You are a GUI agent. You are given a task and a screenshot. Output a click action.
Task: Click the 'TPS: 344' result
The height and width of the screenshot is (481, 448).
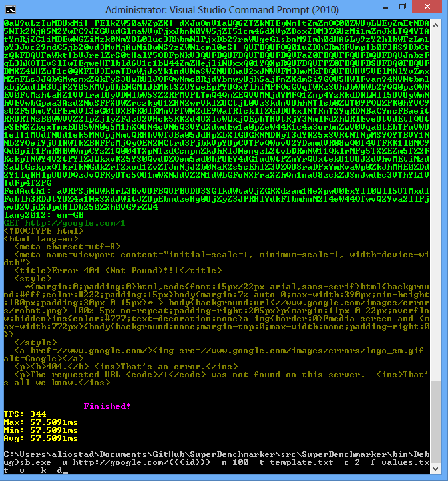pyautogui.click(x=25, y=414)
